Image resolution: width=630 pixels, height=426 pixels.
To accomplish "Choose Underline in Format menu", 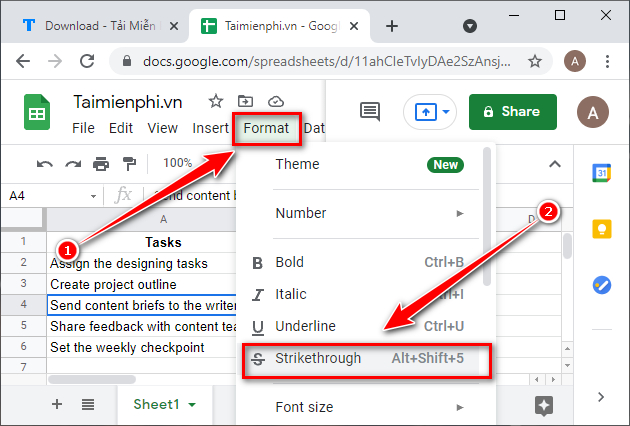I will (x=358, y=326).
